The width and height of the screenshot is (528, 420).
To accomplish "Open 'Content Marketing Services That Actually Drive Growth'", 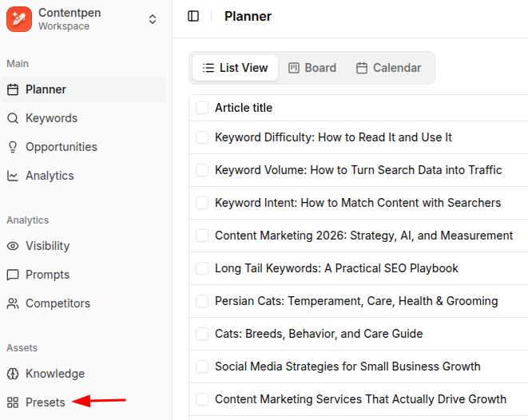I will tap(360, 399).
